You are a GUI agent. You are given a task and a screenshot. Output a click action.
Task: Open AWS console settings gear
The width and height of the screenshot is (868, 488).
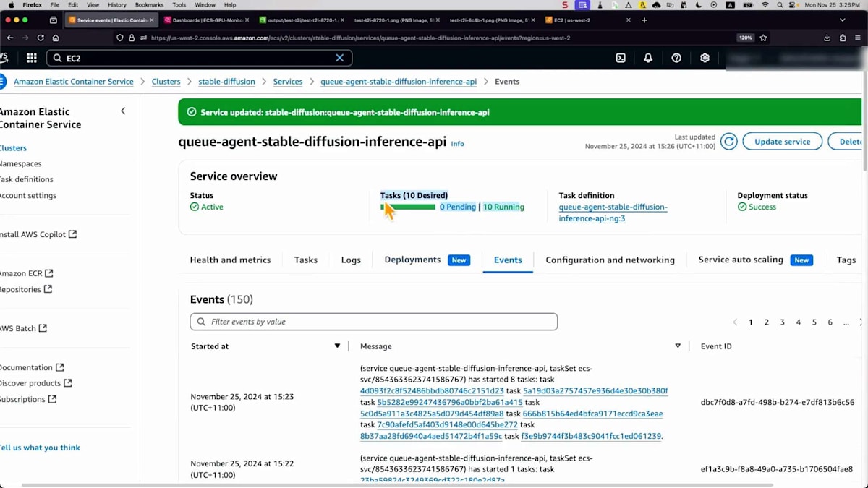pos(705,58)
